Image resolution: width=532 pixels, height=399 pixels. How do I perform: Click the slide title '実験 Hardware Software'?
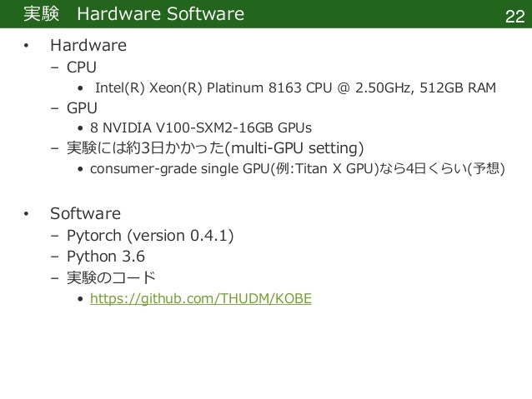133,14
